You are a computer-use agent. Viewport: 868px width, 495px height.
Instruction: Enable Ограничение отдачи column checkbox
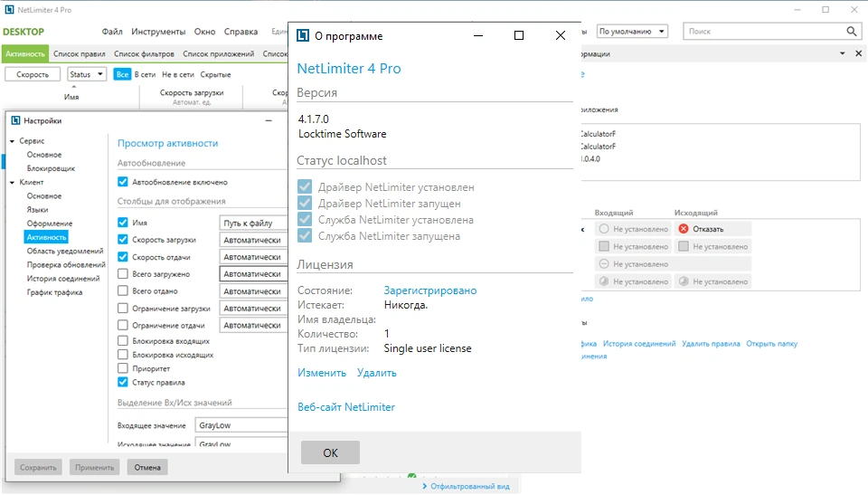(x=123, y=326)
